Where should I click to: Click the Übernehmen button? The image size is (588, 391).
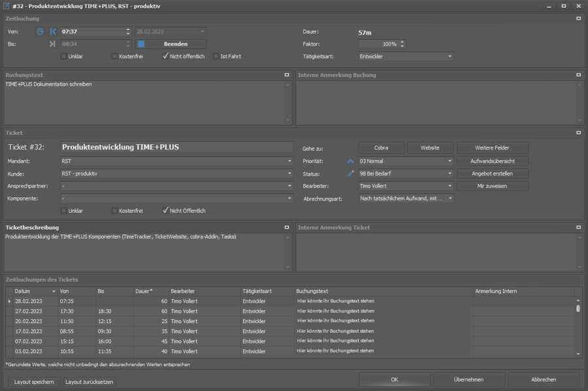[468, 379]
